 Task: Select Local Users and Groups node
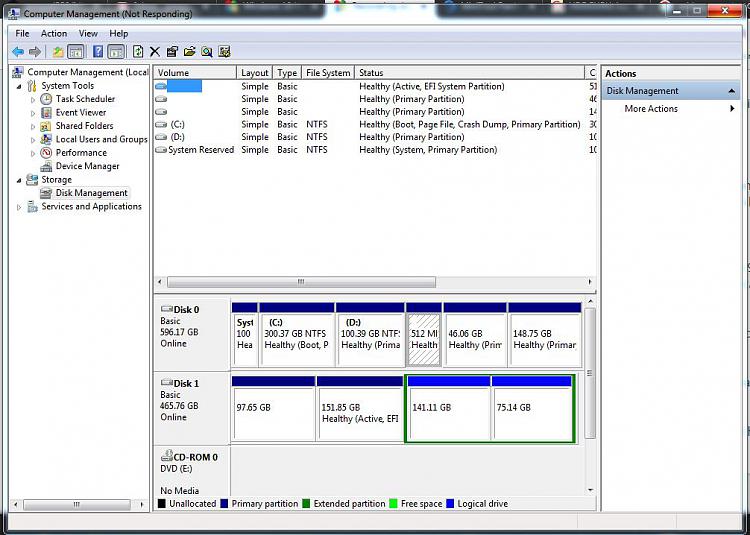click(x=101, y=139)
